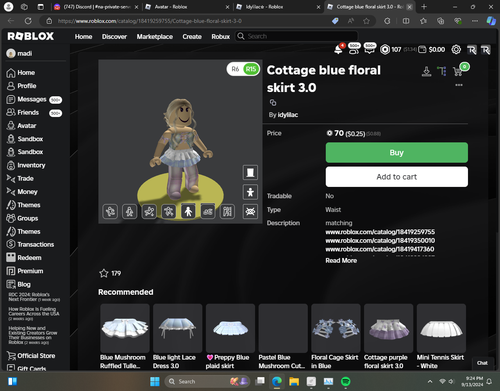The width and height of the screenshot is (500, 391).
Task: Click the Add to cart button
Action: click(397, 177)
